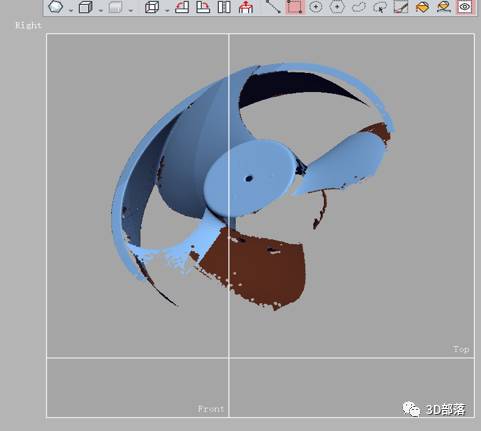
Task: Choose the freehand lasso selection tool
Action: coord(359,7)
